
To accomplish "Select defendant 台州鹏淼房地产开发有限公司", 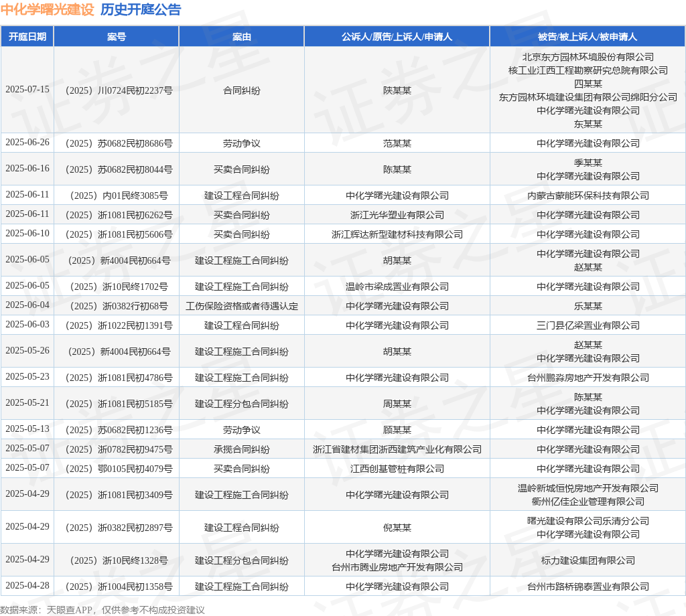I will click(588, 378).
